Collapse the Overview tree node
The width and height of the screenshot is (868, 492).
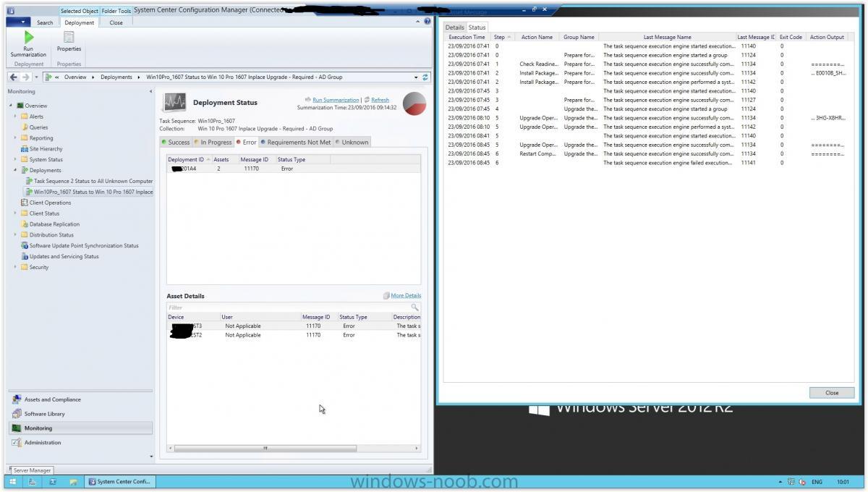point(11,106)
